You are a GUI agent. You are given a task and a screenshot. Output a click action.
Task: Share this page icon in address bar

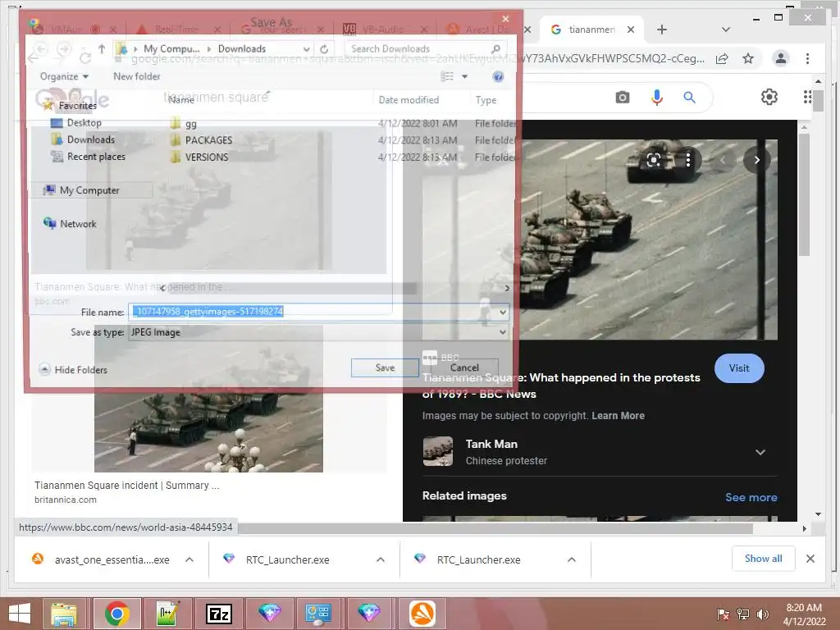point(722,58)
